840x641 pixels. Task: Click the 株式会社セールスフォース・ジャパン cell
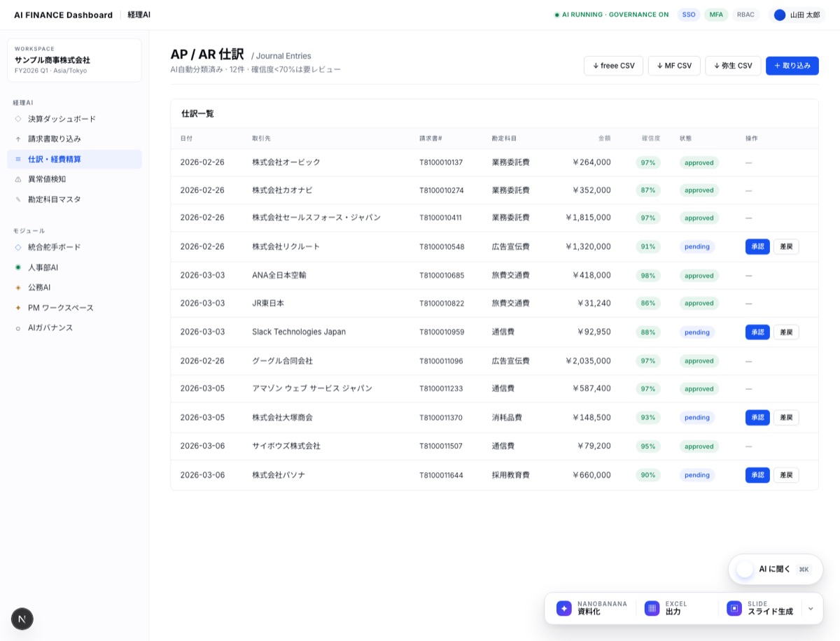tap(316, 218)
